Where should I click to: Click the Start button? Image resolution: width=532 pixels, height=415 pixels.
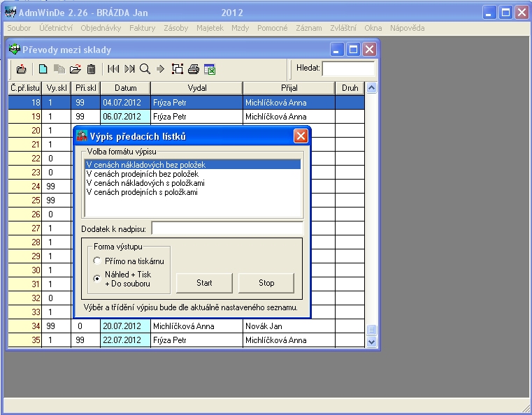tap(204, 283)
